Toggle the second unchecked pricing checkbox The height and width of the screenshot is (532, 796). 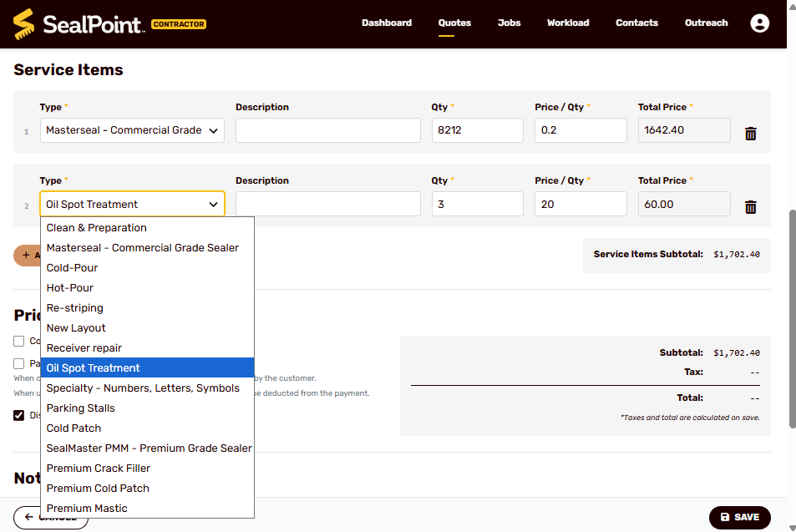point(18,363)
